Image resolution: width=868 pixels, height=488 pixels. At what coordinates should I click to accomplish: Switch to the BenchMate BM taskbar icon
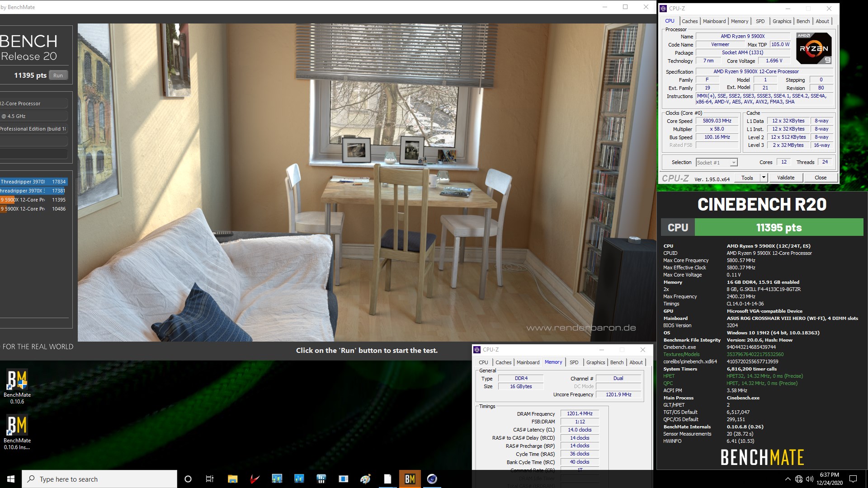410,479
